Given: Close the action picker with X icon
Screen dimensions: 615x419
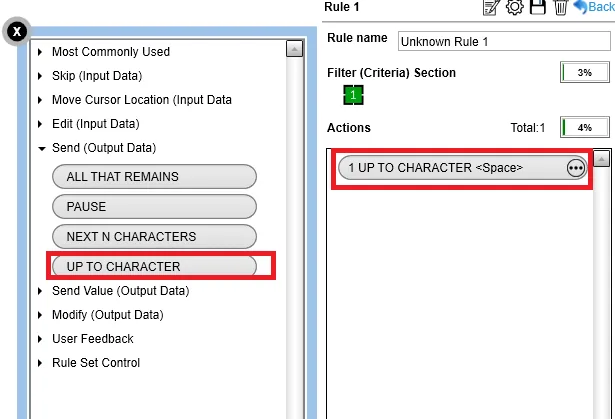Looking at the screenshot, I should pos(16,31).
